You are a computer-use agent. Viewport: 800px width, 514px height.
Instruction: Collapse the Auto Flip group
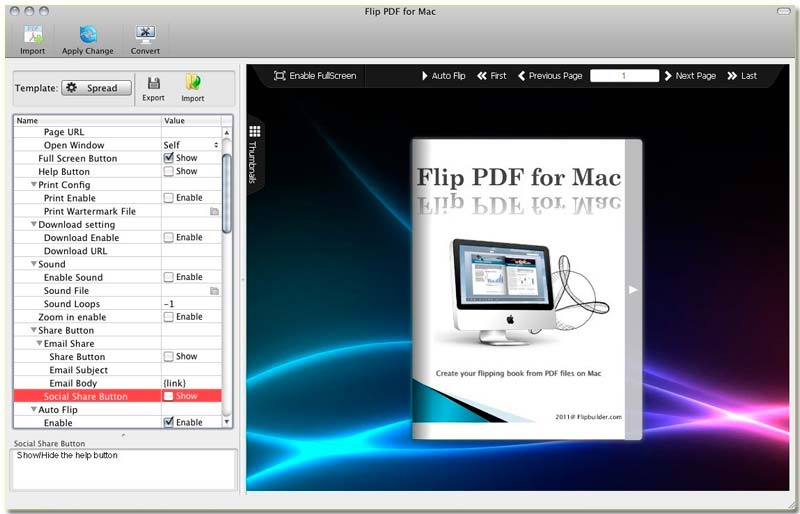tap(34, 409)
